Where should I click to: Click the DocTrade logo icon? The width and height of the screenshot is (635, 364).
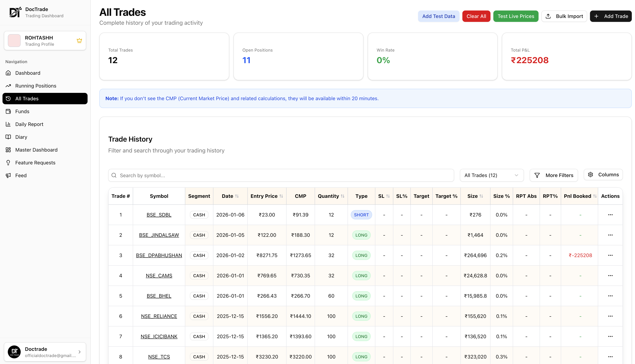[x=15, y=12]
